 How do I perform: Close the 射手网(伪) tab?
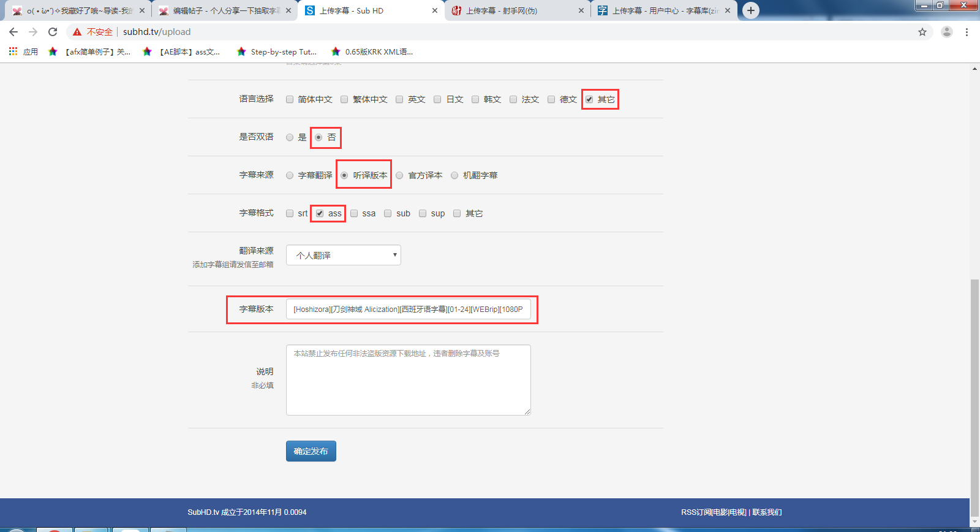coord(581,10)
